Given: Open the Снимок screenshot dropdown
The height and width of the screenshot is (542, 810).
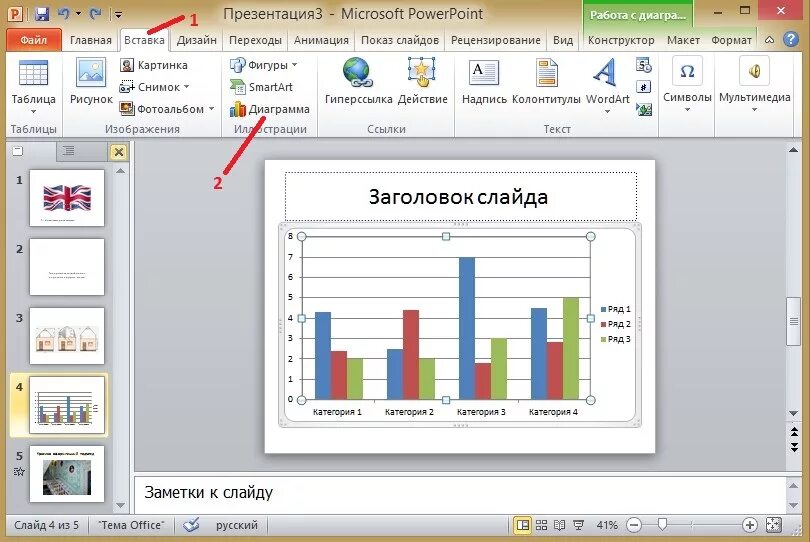Looking at the screenshot, I should (186, 87).
